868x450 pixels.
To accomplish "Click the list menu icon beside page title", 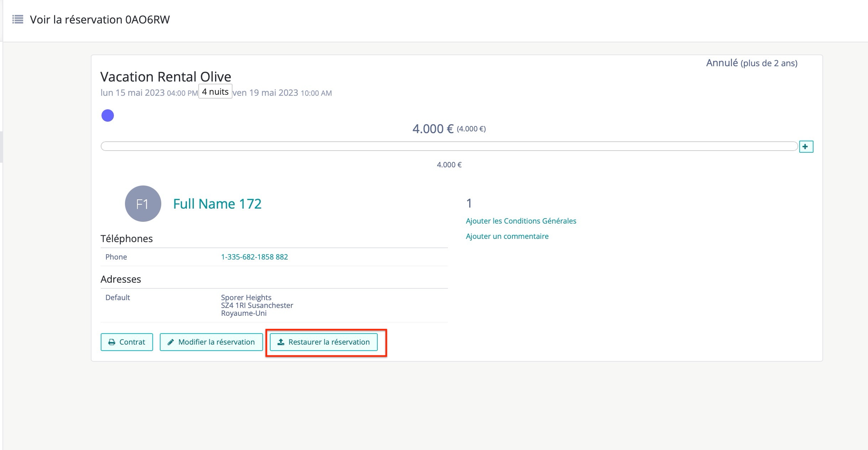I will point(17,19).
